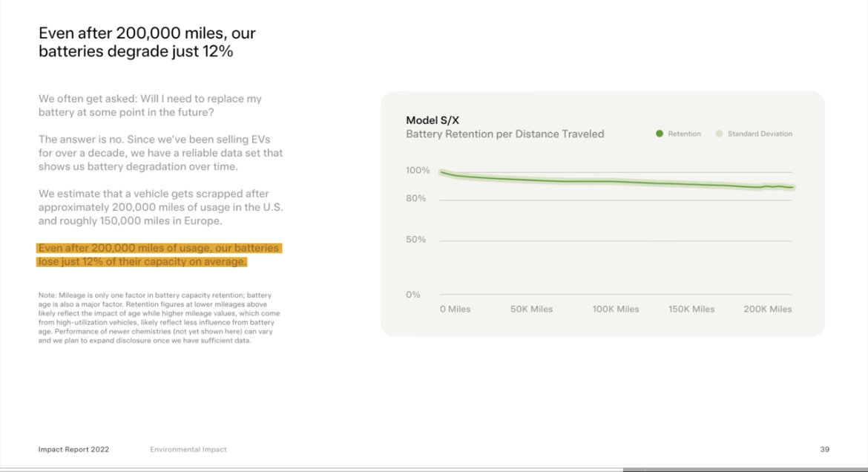
Task: Click the 50% y-axis label
Action: [415, 239]
